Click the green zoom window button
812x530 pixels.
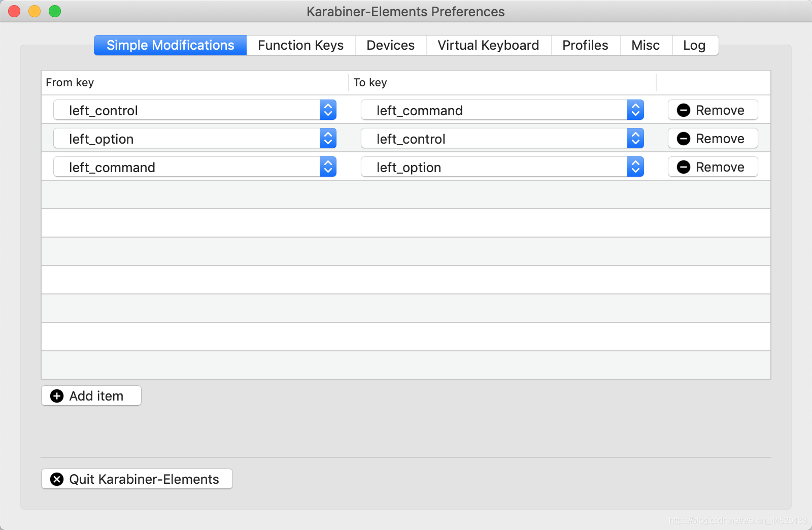tap(55, 11)
